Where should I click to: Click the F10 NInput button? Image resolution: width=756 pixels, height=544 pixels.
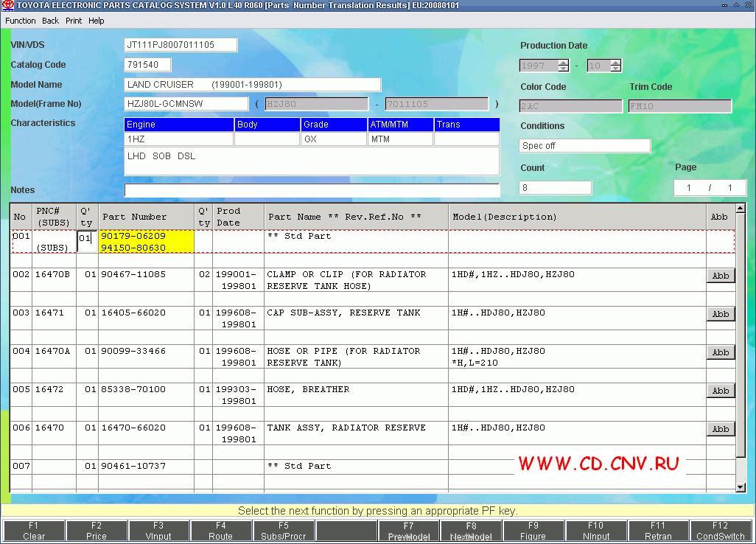pos(596,531)
